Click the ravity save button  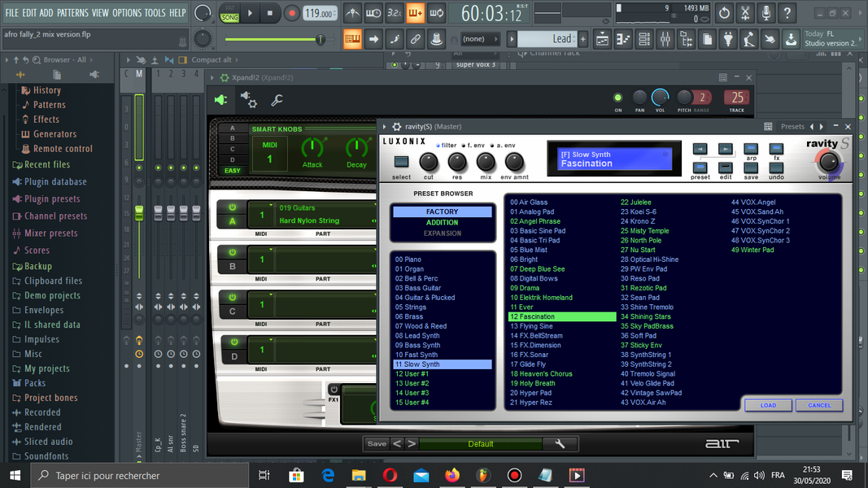click(751, 168)
